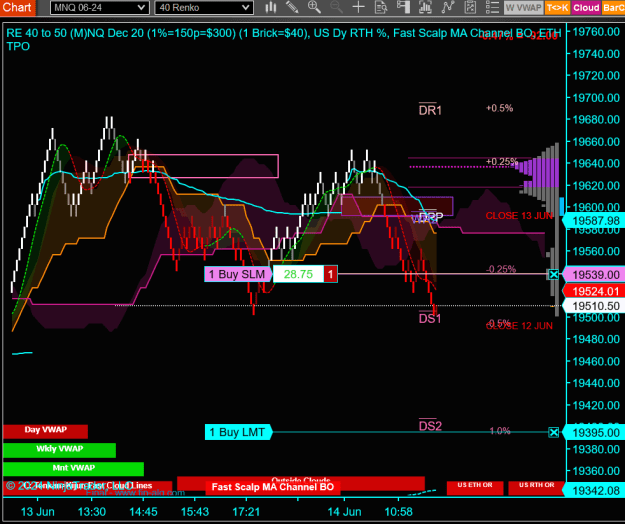The image size is (625, 524).
Task: Open the drawing tools pencil icon
Action: (x=292, y=7)
